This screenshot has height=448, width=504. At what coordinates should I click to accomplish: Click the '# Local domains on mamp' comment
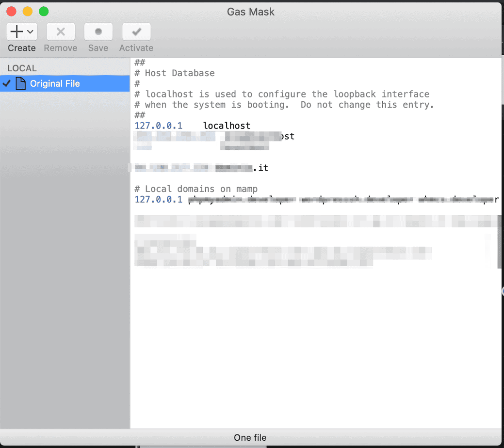tap(196, 189)
